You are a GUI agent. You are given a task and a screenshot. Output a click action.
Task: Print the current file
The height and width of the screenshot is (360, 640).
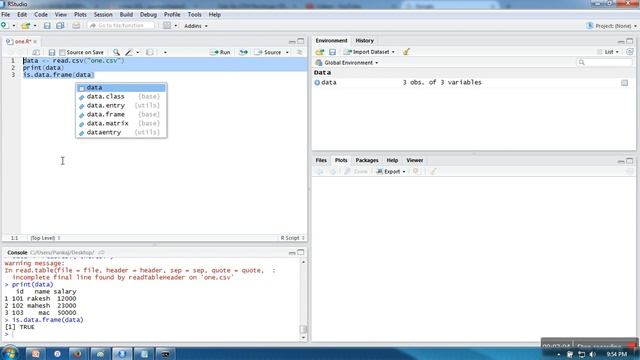pyautogui.click(x=76, y=26)
